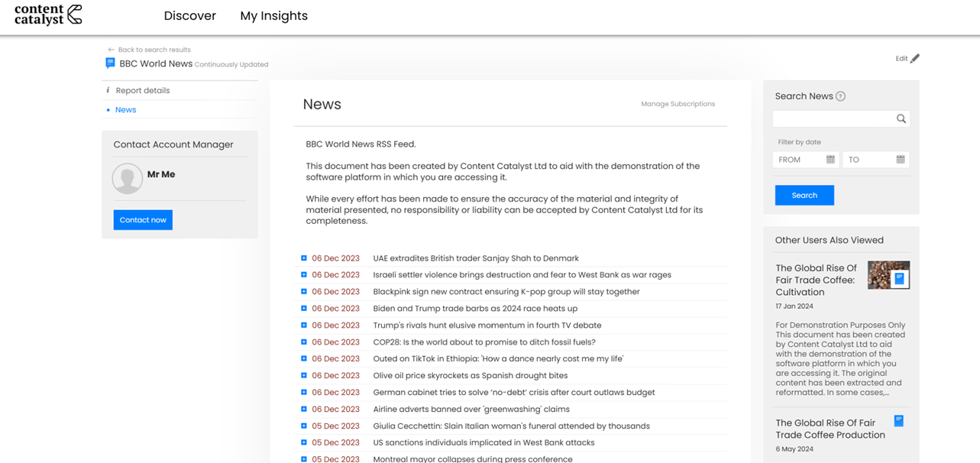Image resolution: width=980 pixels, height=463 pixels.
Task: Expand the Biden and Trump barbs item
Action: click(x=304, y=309)
